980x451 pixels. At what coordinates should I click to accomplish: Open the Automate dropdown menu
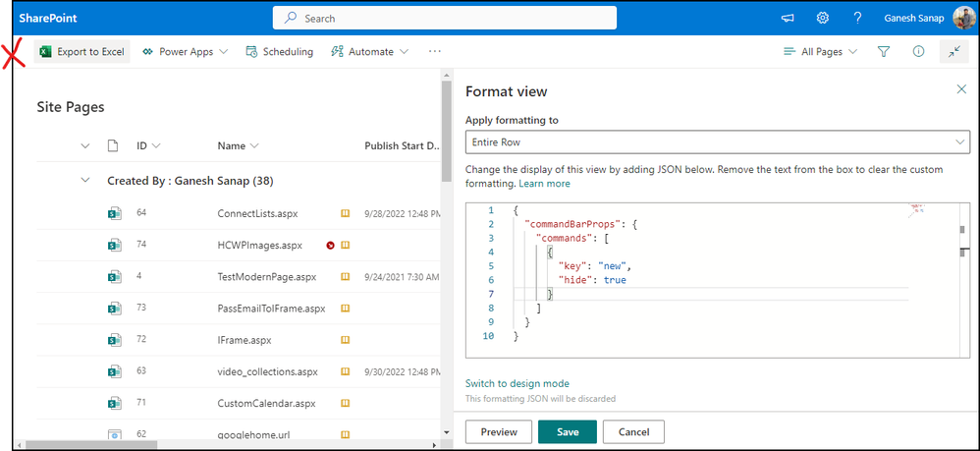(x=362, y=52)
